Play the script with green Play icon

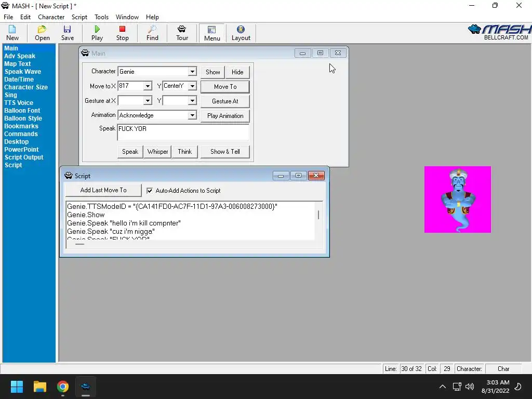[x=97, y=33]
